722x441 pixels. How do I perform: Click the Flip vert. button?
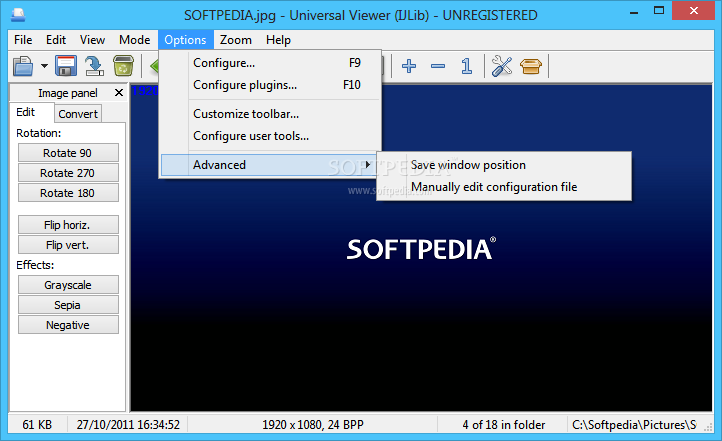coord(68,245)
